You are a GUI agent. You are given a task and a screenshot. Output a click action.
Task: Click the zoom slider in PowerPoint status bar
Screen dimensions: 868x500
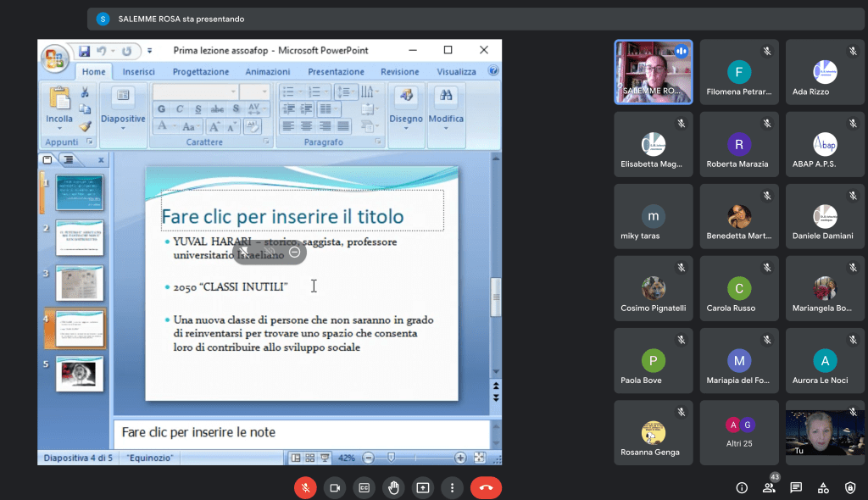click(x=391, y=458)
